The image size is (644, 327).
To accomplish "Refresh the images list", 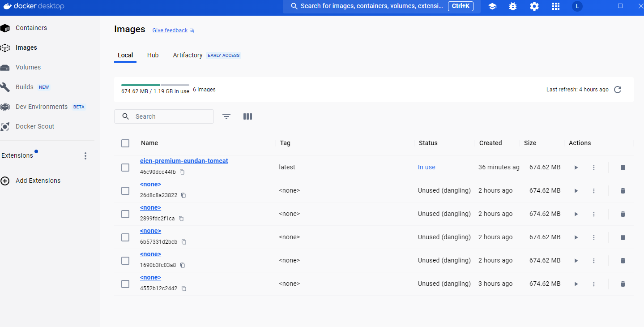I will [x=618, y=90].
